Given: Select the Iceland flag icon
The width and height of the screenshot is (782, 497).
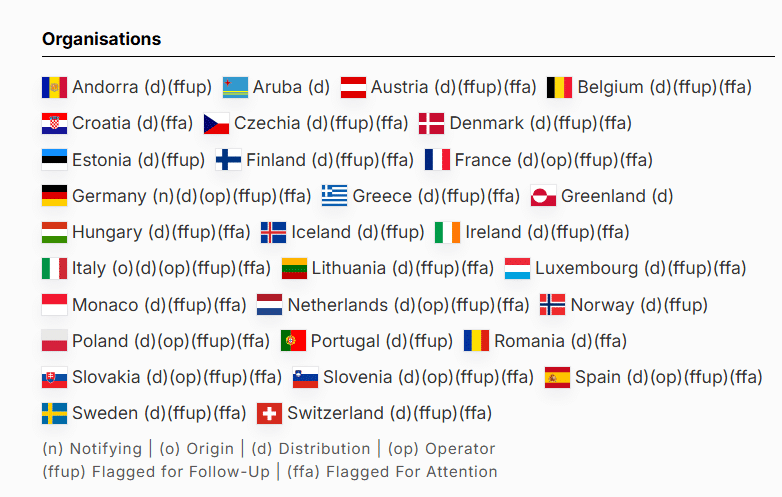Looking at the screenshot, I should 273,232.
